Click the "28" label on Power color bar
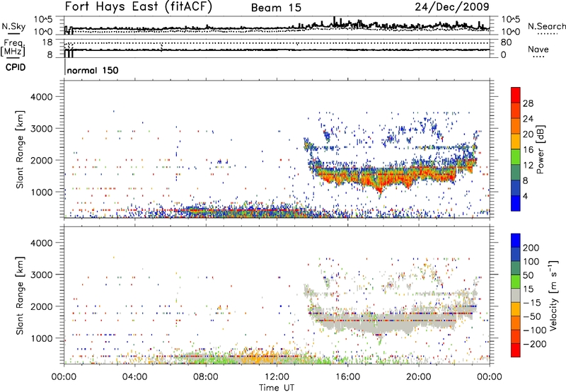This screenshot has height=392, width=566. pyautogui.click(x=528, y=103)
